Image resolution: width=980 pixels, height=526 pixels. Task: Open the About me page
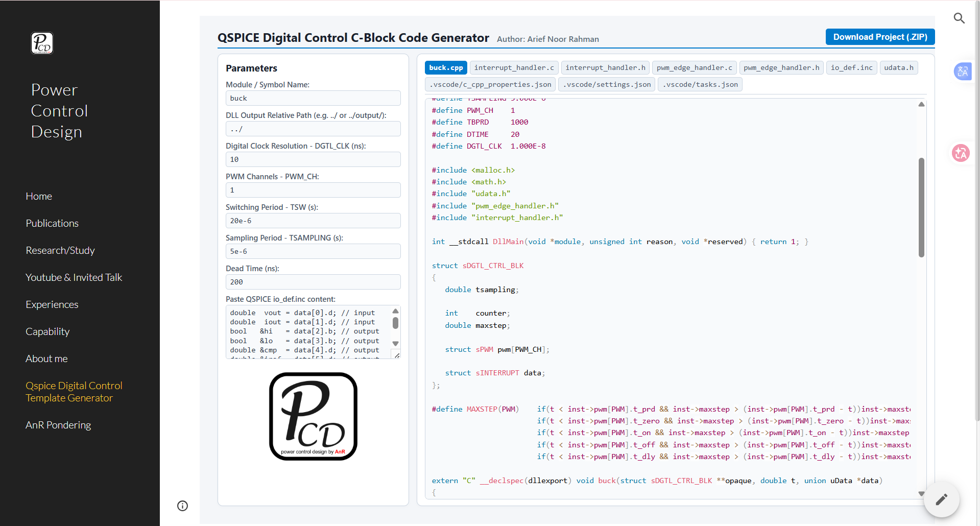pos(46,358)
